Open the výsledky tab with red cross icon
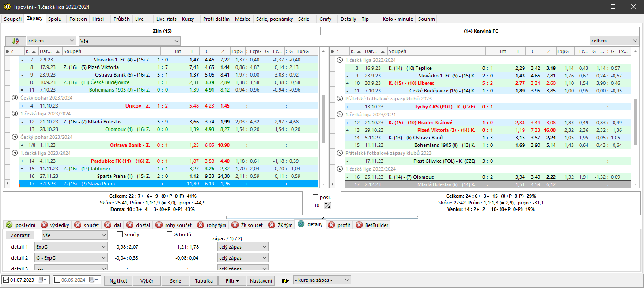Image resolution: width=644 pixels, height=288 pixels. click(55, 225)
